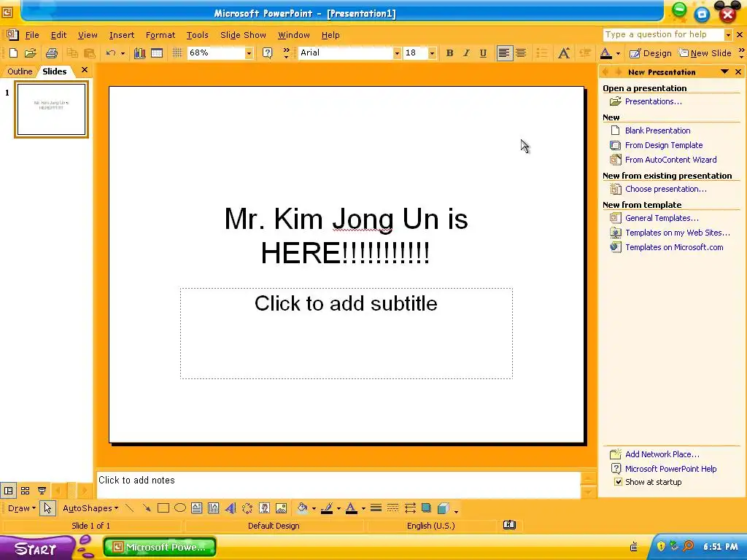The height and width of the screenshot is (560, 747).
Task: Select the Oval tool
Action: pyautogui.click(x=180, y=508)
